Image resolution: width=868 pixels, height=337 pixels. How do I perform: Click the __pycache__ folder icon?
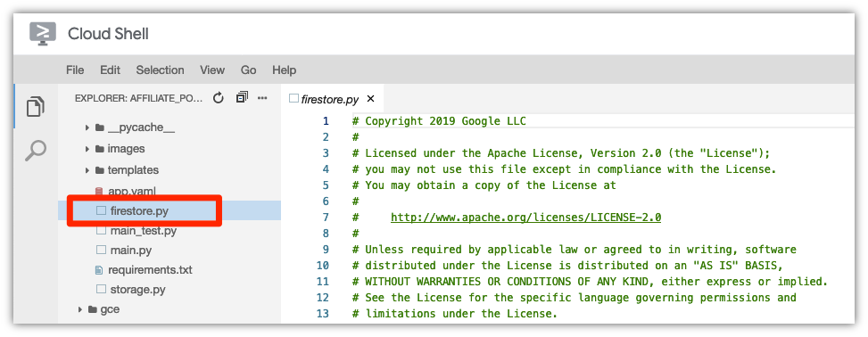(100, 127)
